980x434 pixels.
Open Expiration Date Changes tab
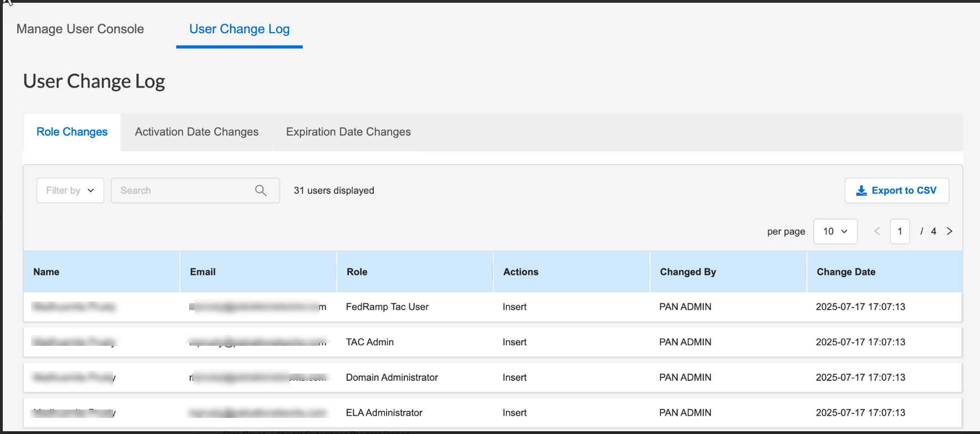coord(348,132)
